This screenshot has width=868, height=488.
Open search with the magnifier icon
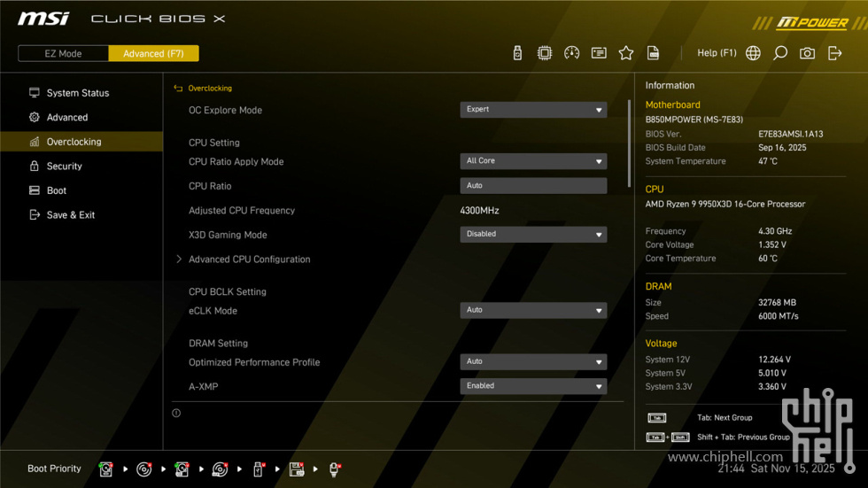(780, 53)
